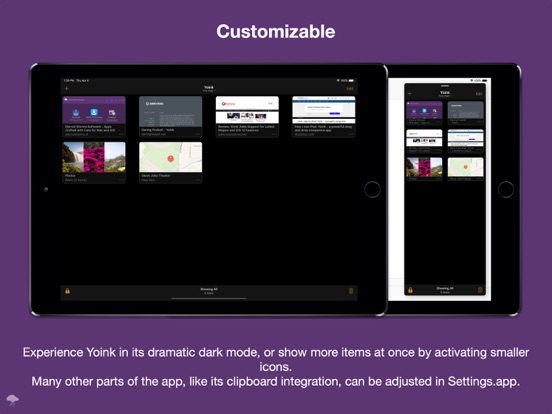Click the trash icon on the large iPad

pos(351,291)
